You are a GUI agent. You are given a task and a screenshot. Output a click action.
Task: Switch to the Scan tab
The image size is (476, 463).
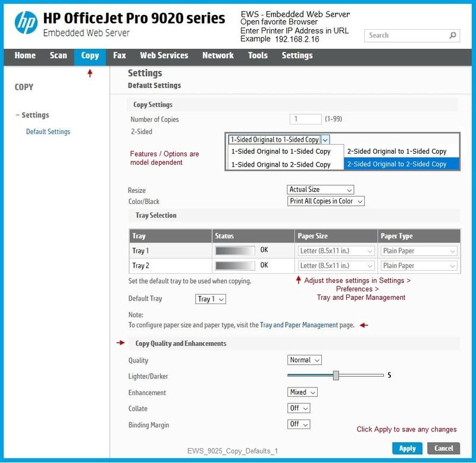(58, 55)
